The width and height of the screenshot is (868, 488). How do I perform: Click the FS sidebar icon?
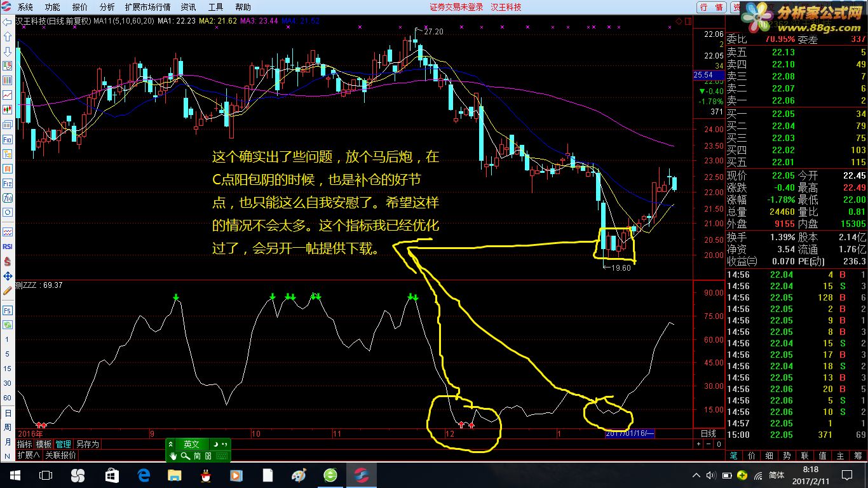coord(8,310)
